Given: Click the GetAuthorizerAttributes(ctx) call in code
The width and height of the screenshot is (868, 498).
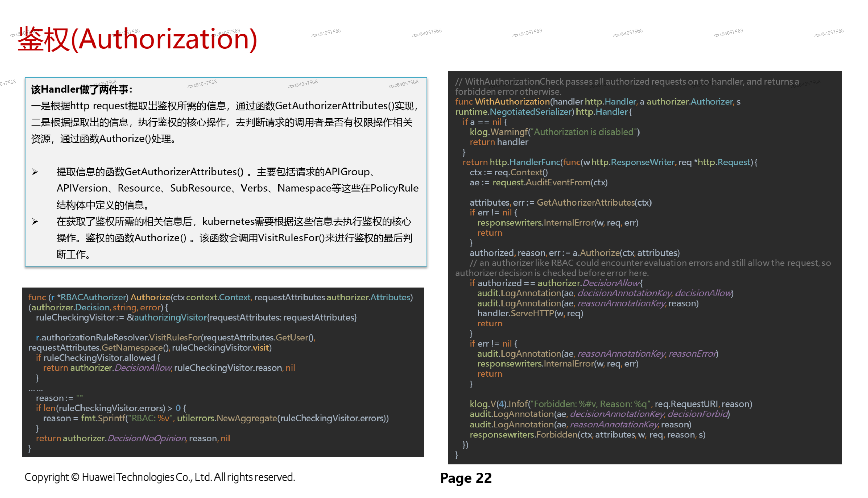Looking at the screenshot, I should click(594, 202).
